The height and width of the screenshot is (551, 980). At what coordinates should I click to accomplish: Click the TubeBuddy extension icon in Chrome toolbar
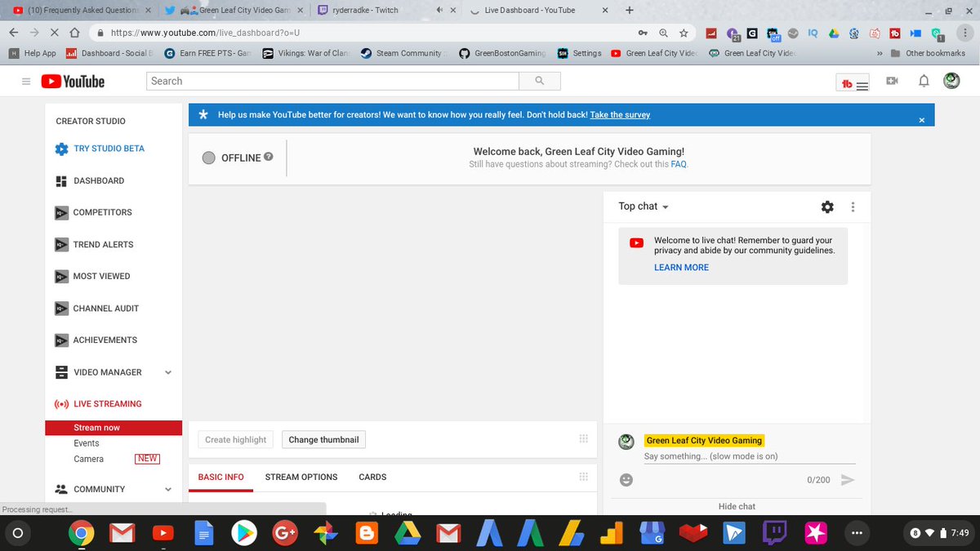click(x=895, y=33)
